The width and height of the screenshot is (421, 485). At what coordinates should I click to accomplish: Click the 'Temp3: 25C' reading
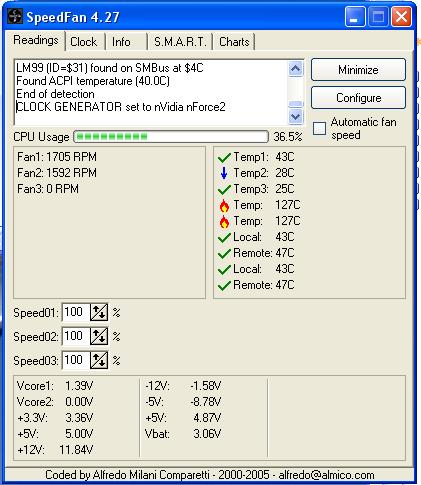click(264, 189)
